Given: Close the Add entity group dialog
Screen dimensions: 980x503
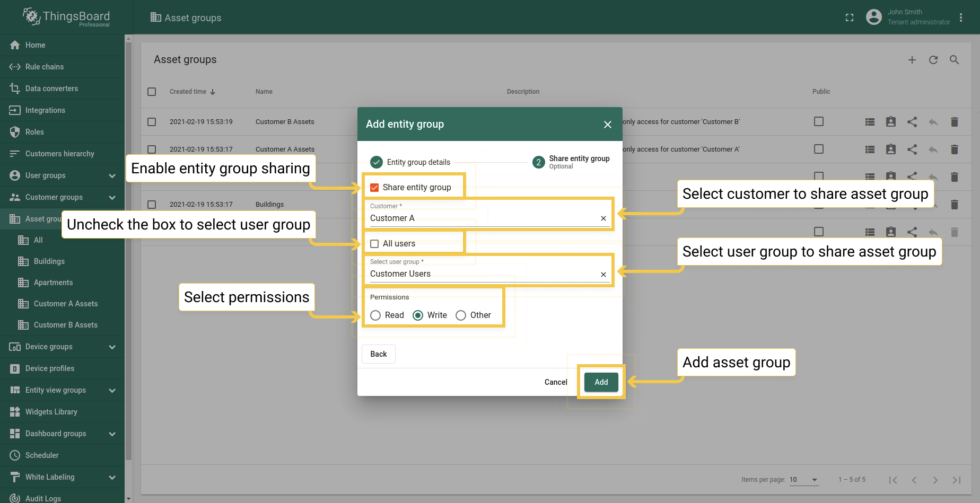Looking at the screenshot, I should pos(608,124).
